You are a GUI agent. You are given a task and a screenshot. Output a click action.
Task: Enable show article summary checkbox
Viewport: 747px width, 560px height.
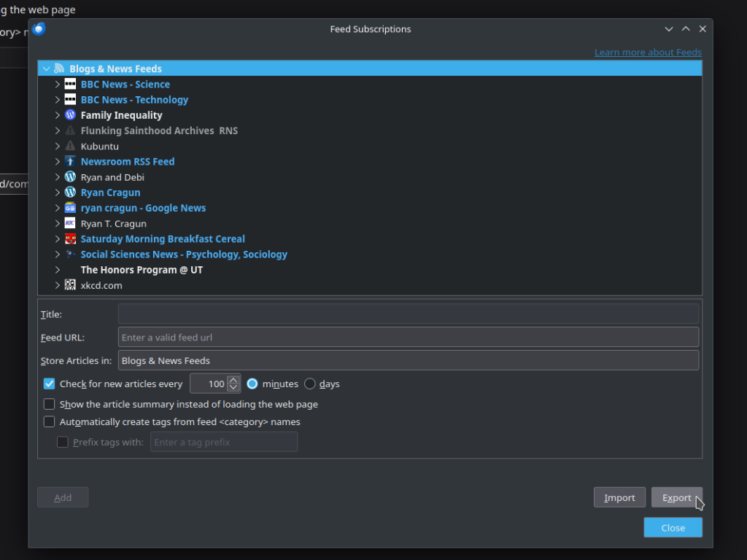click(x=50, y=404)
